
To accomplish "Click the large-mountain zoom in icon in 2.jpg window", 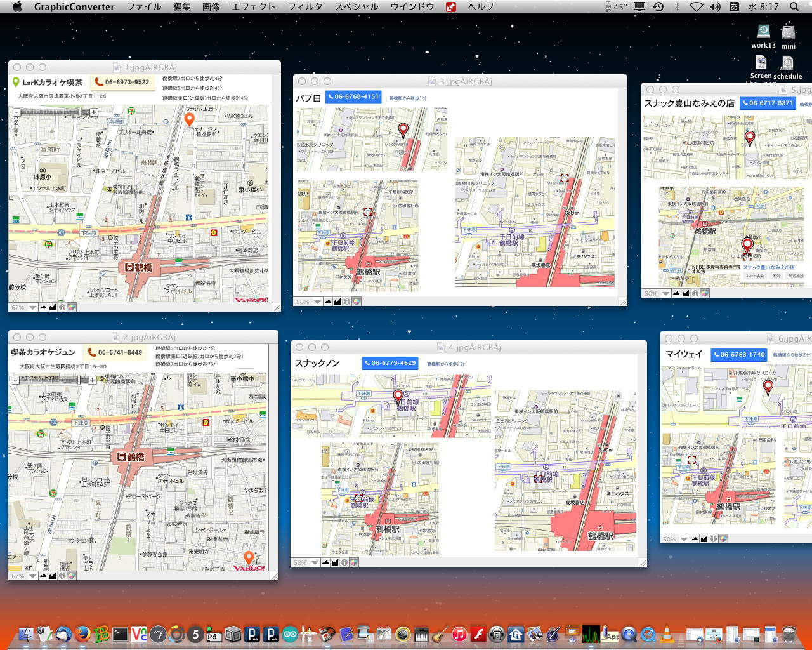I will pyautogui.click(x=53, y=576).
